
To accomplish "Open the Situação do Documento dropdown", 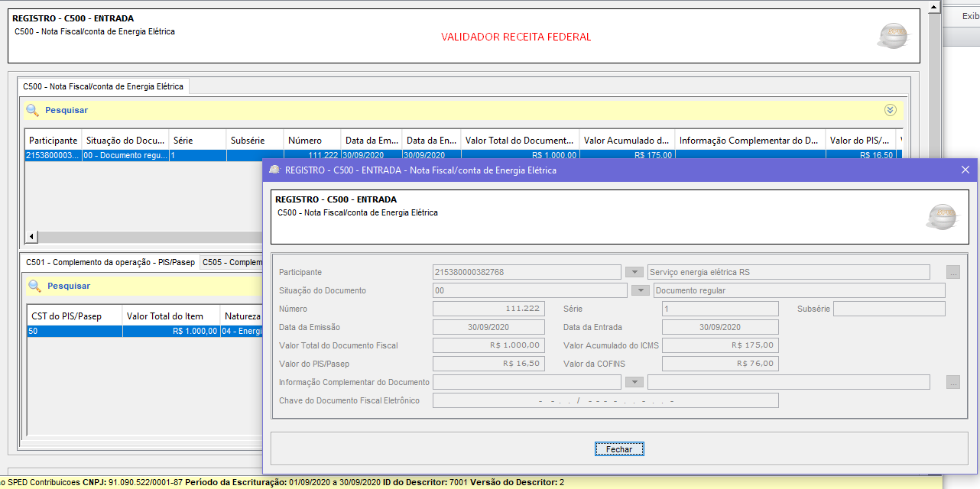I will (x=640, y=290).
